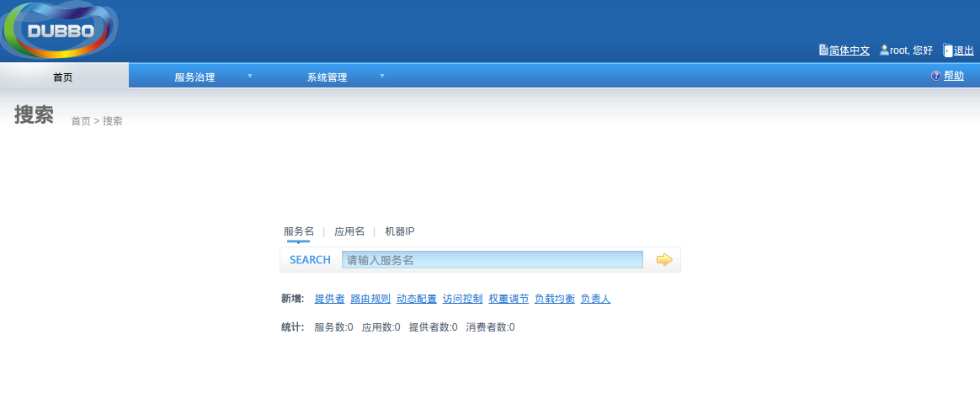Open the 提供者 link
This screenshot has width=980, height=393.
coord(329,299)
